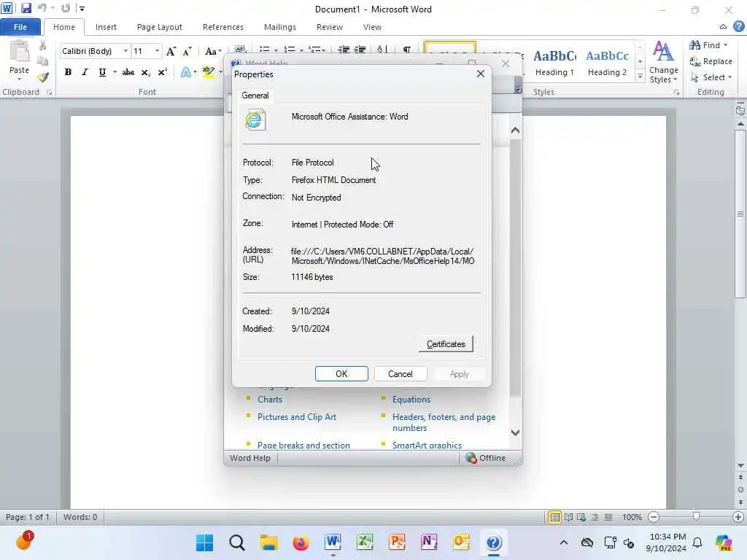Click the Text Effects glowing A icon
The image size is (747, 560).
pos(185,72)
